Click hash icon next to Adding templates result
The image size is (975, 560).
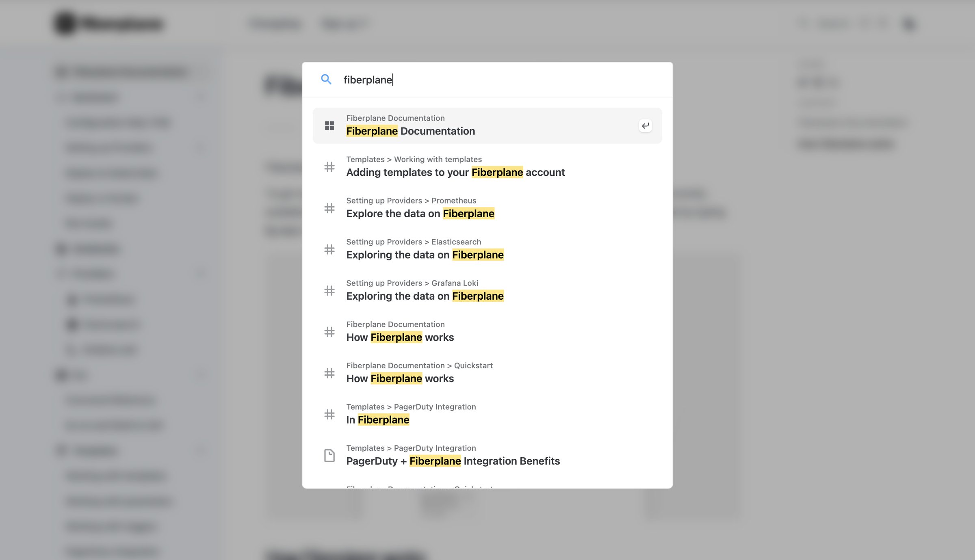click(329, 167)
